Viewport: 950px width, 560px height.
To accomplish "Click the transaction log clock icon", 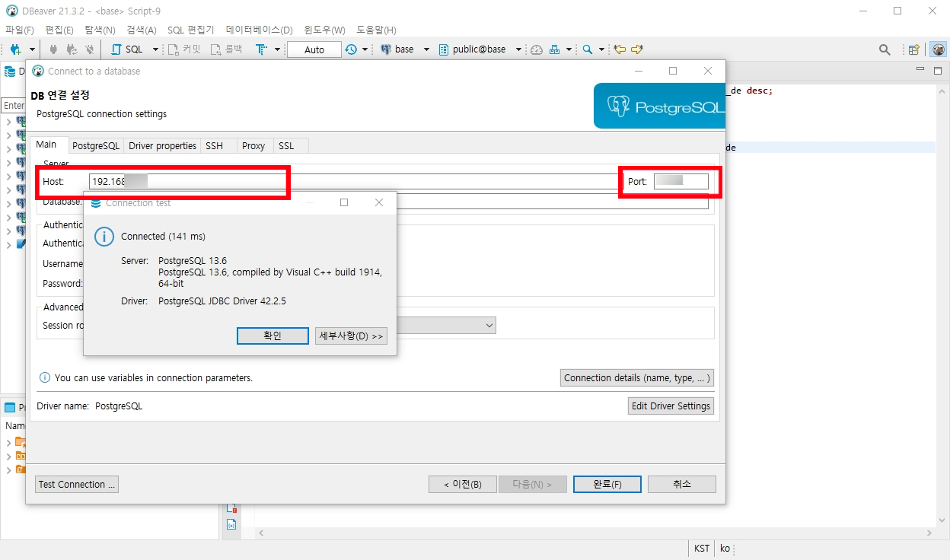I will [351, 49].
